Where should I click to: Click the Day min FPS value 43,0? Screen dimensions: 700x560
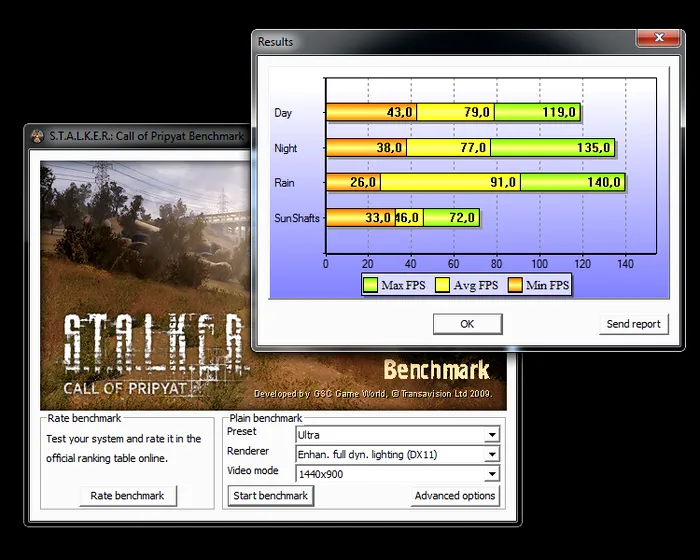point(400,112)
